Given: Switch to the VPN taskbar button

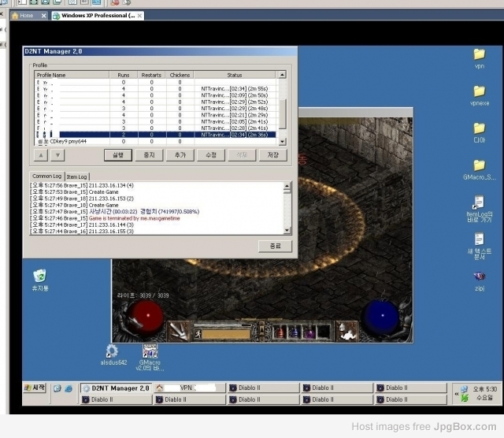Looking at the screenshot, I should coord(190,388).
